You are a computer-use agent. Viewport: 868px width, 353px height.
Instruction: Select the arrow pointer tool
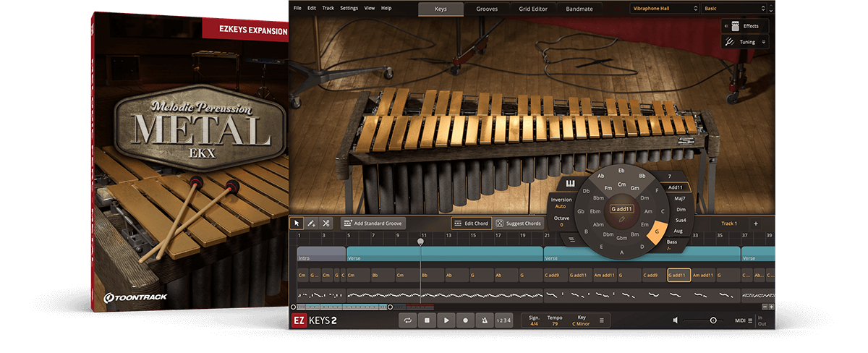(x=297, y=224)
